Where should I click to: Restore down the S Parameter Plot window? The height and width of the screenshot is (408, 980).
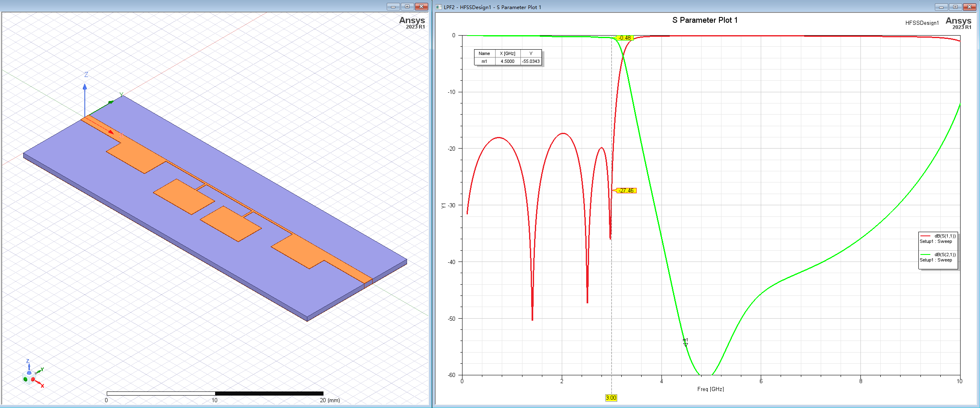click(955, 7)
